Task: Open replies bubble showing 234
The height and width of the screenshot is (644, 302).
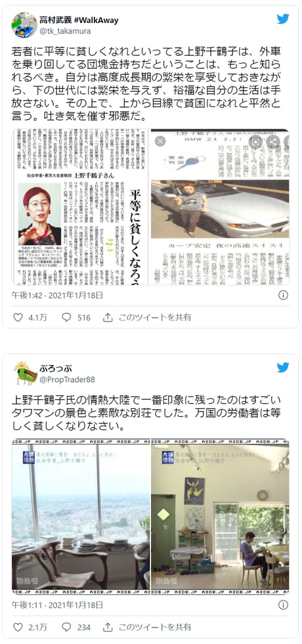Action: 66,627
